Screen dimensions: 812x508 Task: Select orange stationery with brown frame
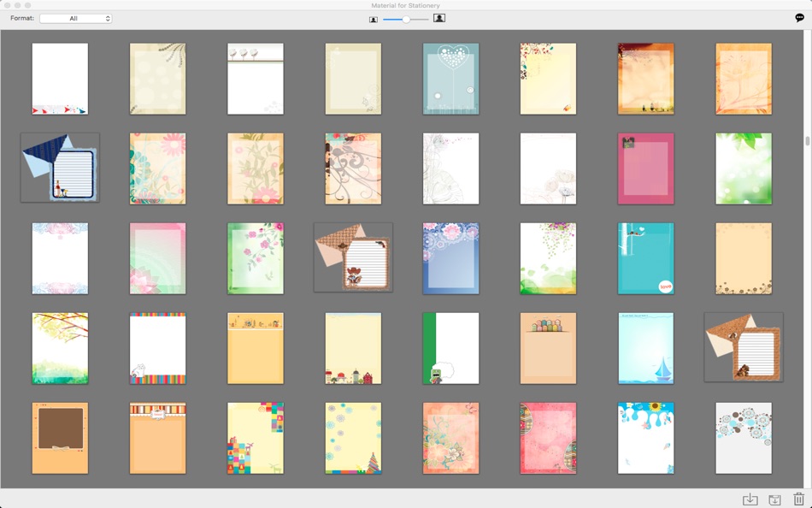click(60, 438)
